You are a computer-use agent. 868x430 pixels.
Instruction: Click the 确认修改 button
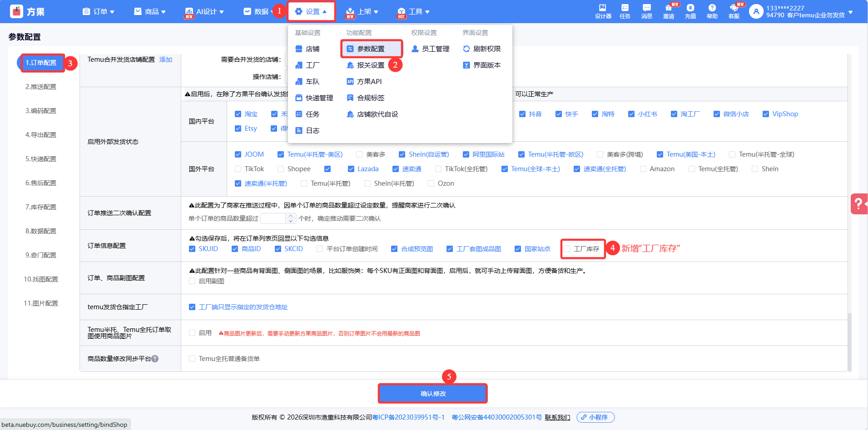[432, 394]
